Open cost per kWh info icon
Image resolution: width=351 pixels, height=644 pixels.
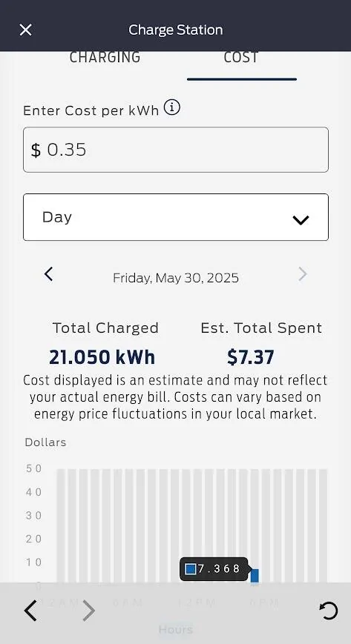tap(172, 107)
